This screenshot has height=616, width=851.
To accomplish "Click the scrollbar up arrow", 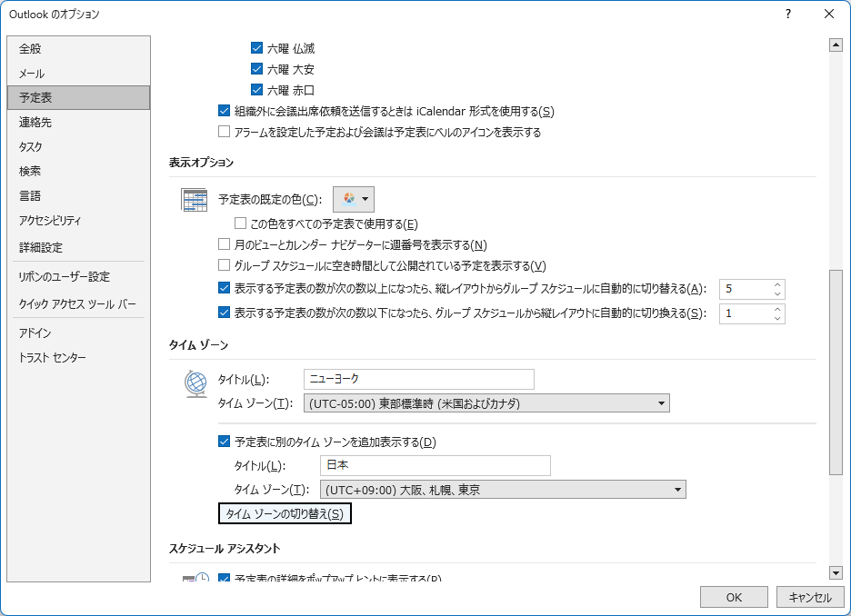I will (836, 45).
